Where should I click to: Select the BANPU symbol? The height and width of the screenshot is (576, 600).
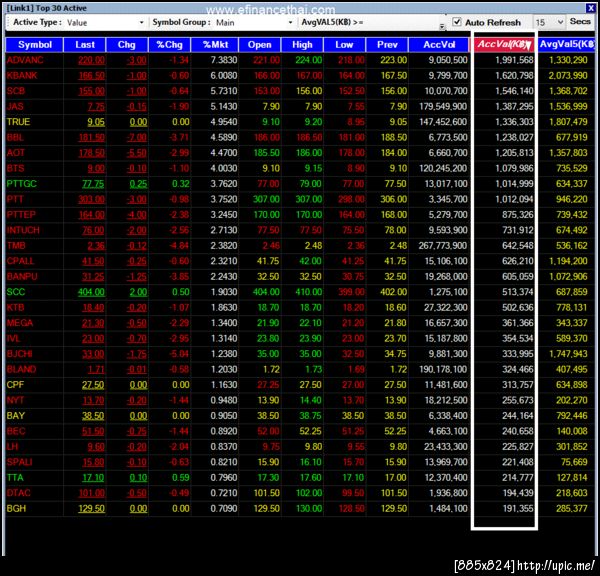tap(22, 276)
